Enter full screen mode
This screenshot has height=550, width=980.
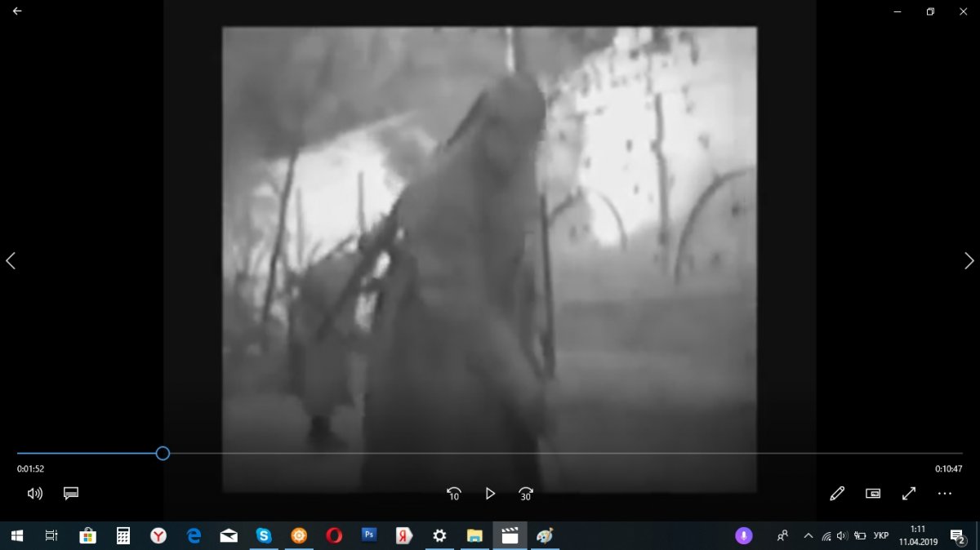click(909, 494)
